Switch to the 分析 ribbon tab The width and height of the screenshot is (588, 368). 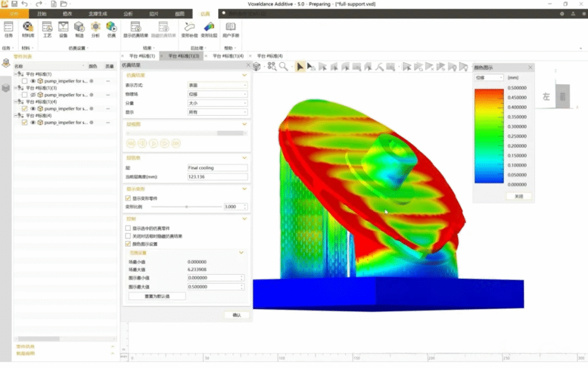pos(127,13)
